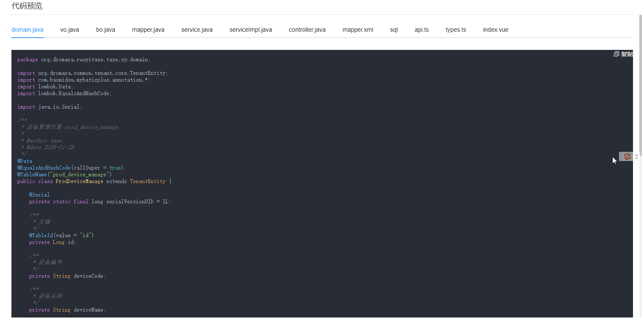Open the serviceImpl.java tab
This screenshot has height=323, width=644.
[251, 30]
